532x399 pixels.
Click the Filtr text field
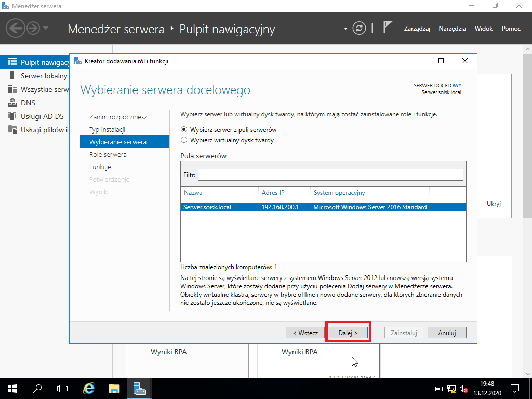330,175
